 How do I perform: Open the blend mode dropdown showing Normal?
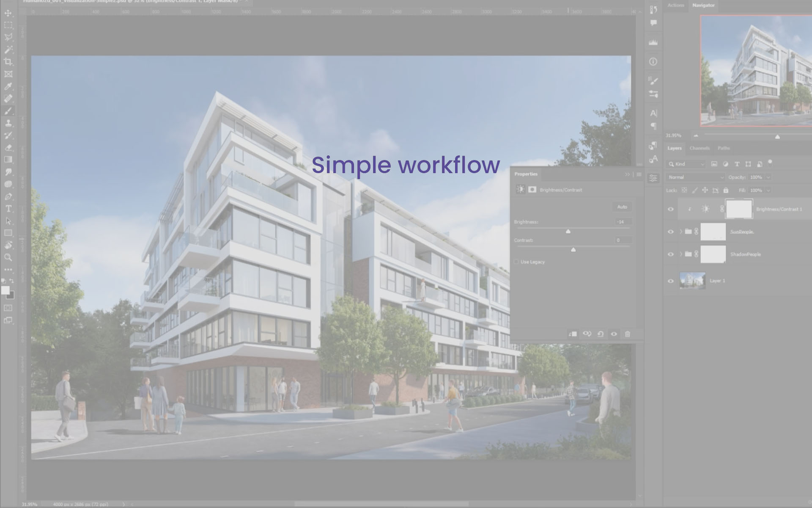[695, 177]
